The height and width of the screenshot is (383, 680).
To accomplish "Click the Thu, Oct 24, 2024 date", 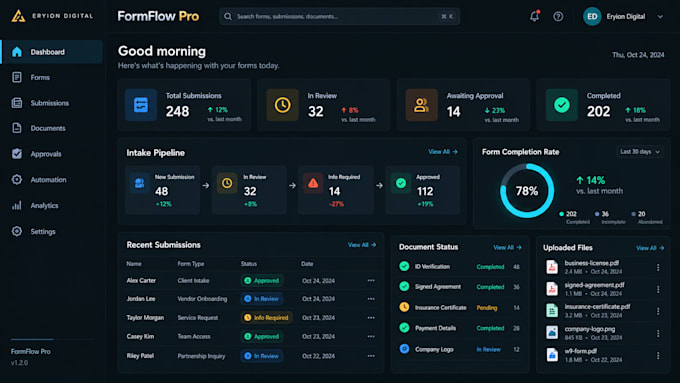I will tap(638, 55).
